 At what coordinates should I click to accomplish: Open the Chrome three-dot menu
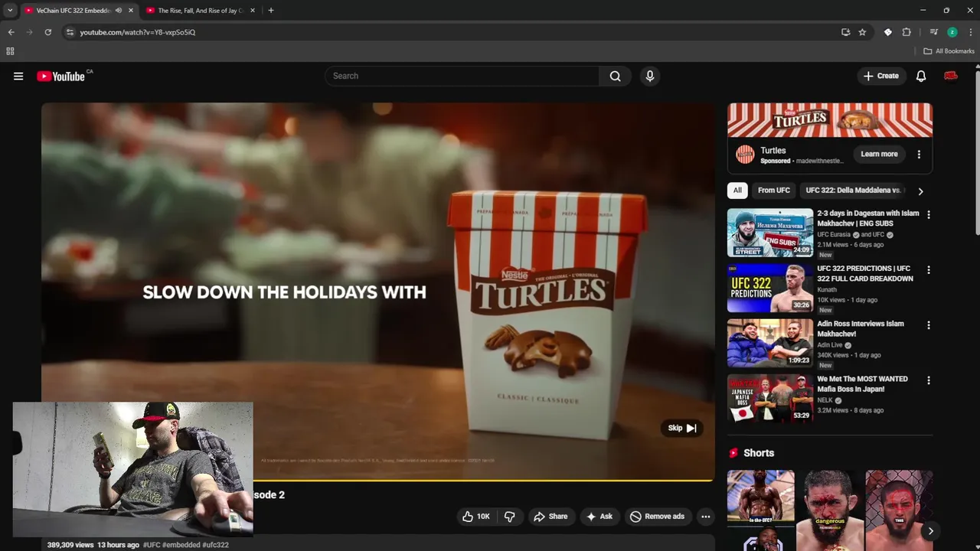971,32
